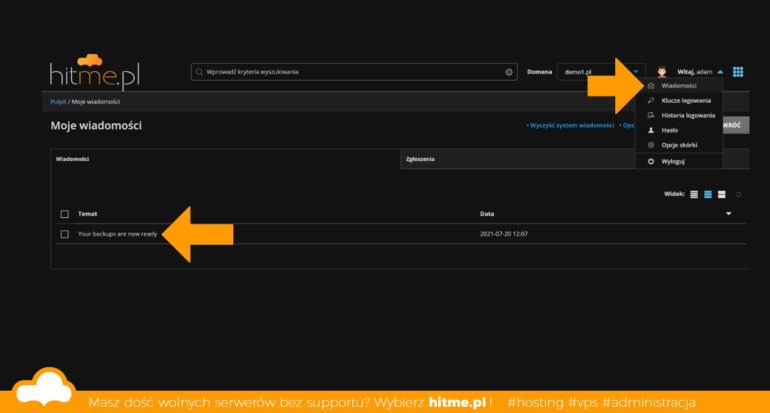Select Hasło menu entry

pos(679,130)
